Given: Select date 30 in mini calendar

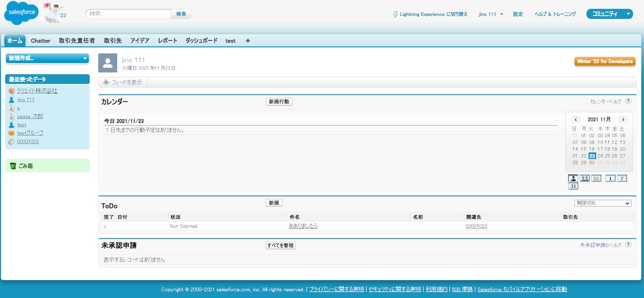Looking at the screenshot, I should [x=592, y=163].
